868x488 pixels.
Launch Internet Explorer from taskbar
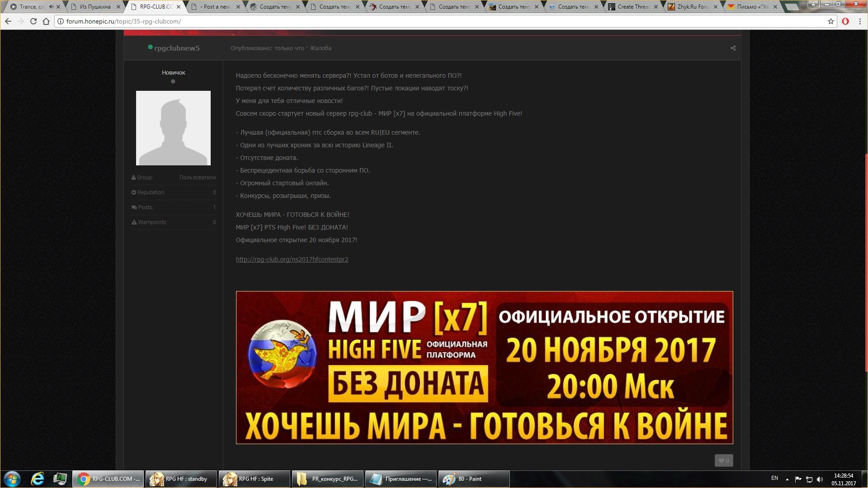click(x=38, y=479)
